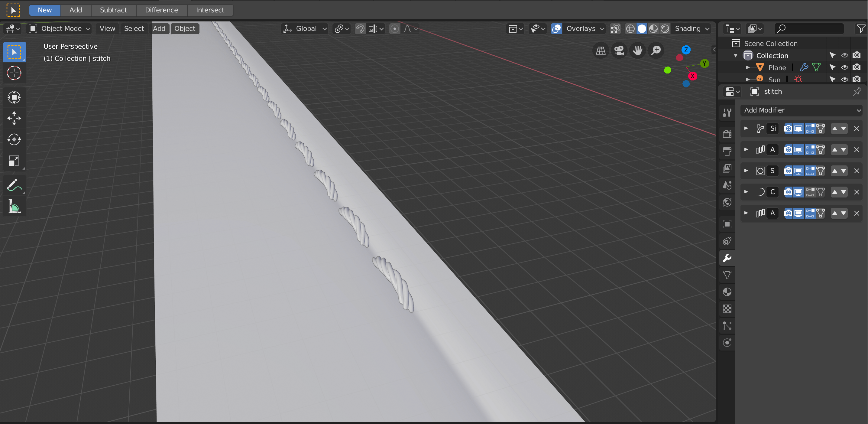The height and width of the screenshot is (424, 868).
Task: Click the pan view hand icon
Action: click(637, 51)
